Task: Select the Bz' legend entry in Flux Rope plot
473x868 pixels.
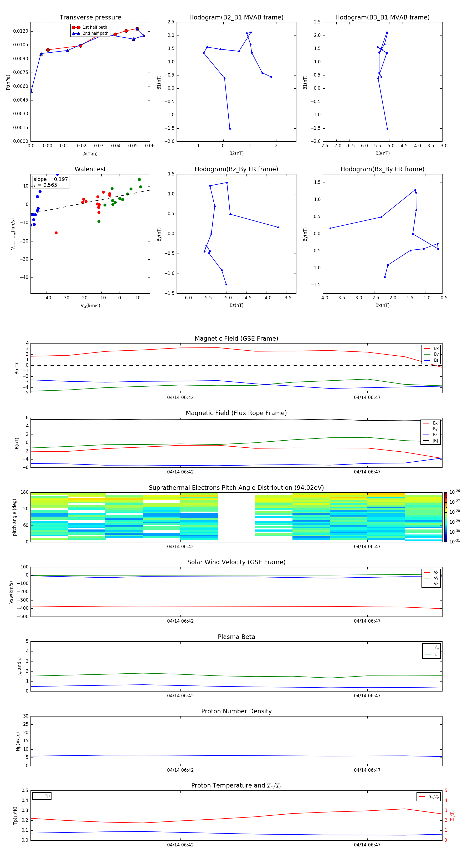Action: coord(431,435)
